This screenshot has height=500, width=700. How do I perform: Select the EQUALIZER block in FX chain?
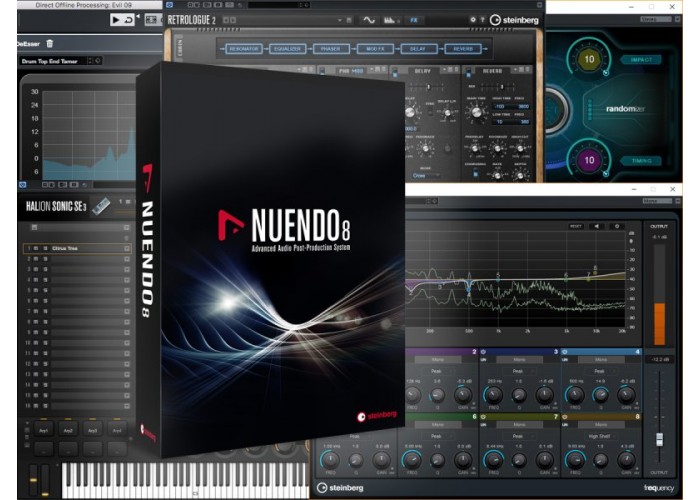point(288,49)
